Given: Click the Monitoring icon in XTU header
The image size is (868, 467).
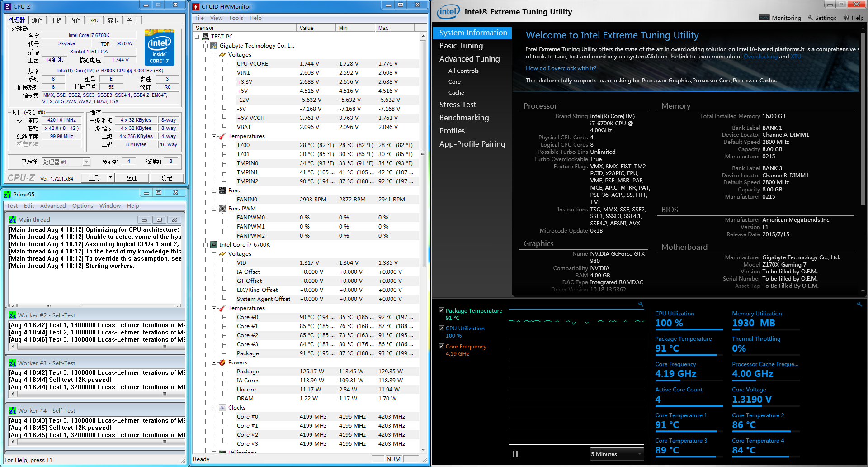Looking at the screenshot, I should coord(764,18).
